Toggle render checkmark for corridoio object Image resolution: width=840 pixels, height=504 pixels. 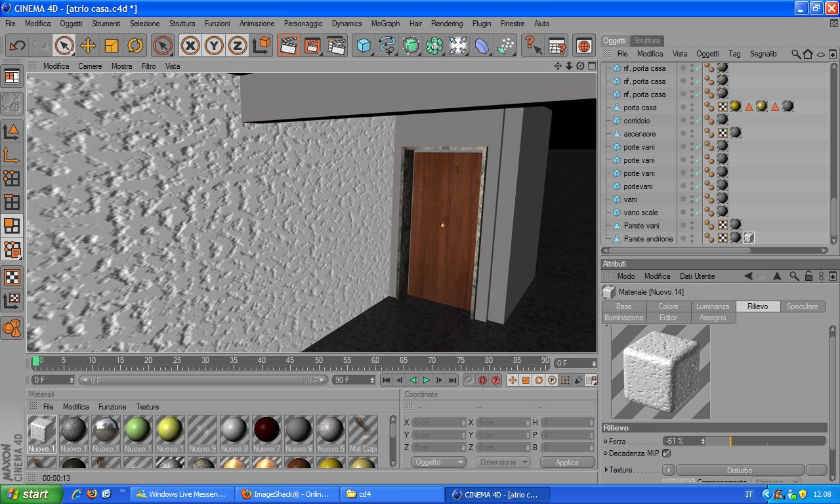697,121
